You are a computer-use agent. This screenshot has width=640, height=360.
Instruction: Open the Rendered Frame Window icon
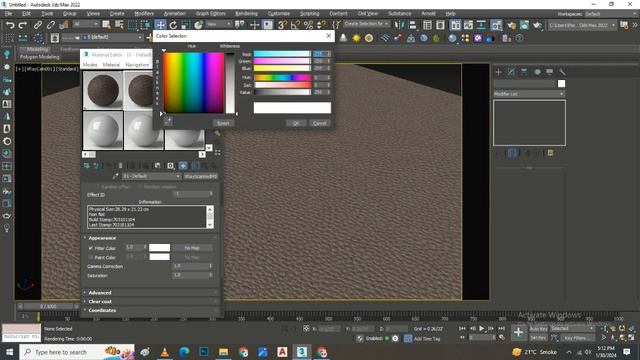[x=524, y=25]
